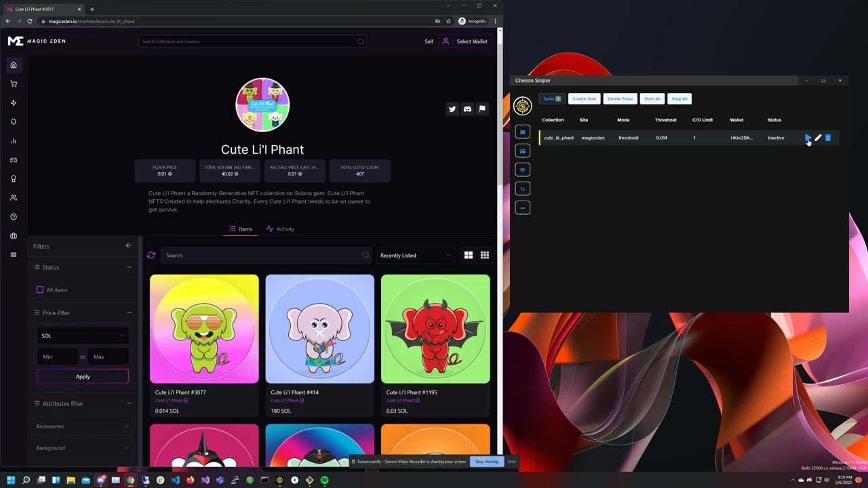Open the hamburger menu sidebar icon
Viewport: 868px width, 488px height.
coord(14,255)
